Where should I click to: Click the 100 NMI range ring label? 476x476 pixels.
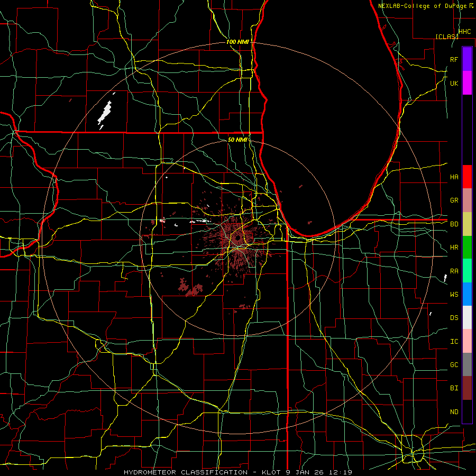point(237,42)
